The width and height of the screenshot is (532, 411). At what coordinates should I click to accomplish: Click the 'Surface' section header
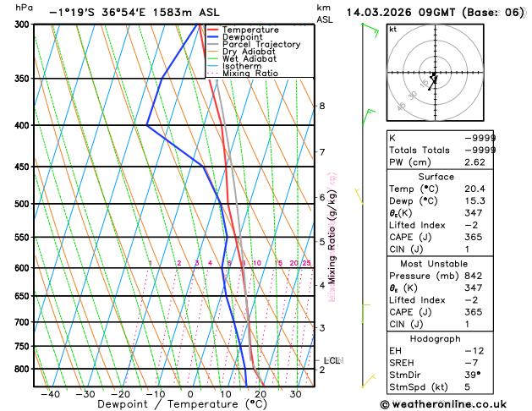point(436,177)
